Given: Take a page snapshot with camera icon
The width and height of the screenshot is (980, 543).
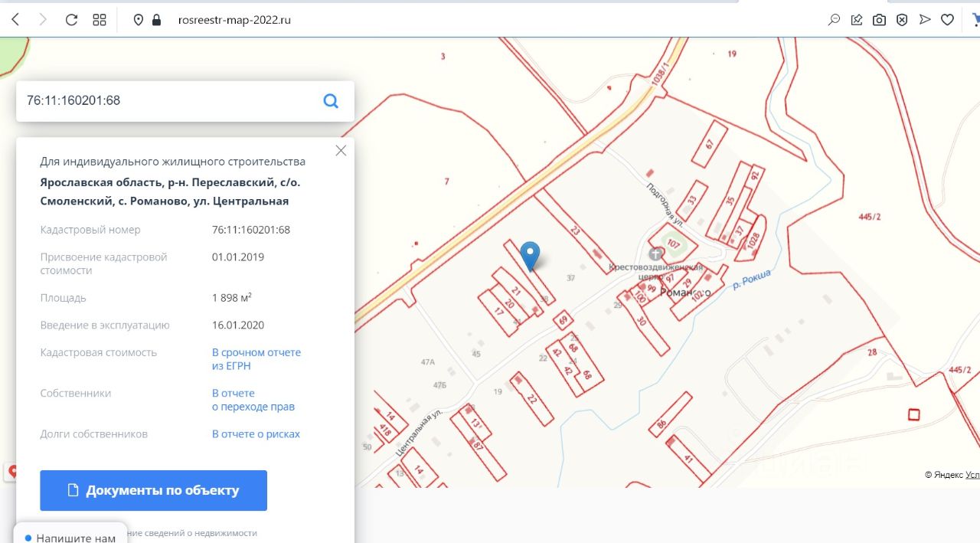Looking at the screenshot, I should 880,20.
